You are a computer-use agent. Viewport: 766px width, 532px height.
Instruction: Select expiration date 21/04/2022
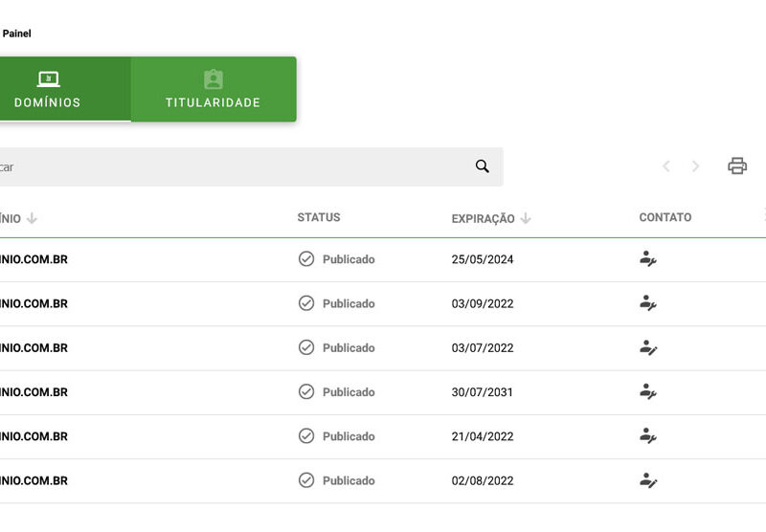[x=483, y=436]
